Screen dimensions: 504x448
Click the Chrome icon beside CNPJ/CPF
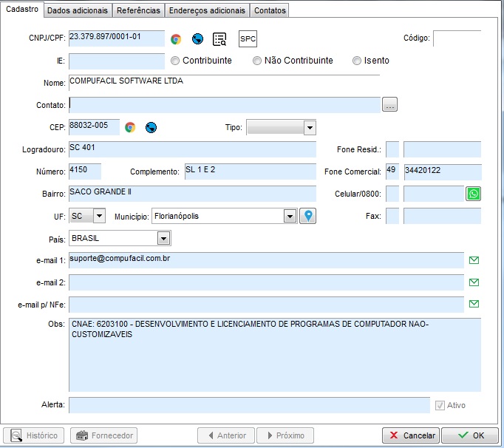(x=176, y=39)
